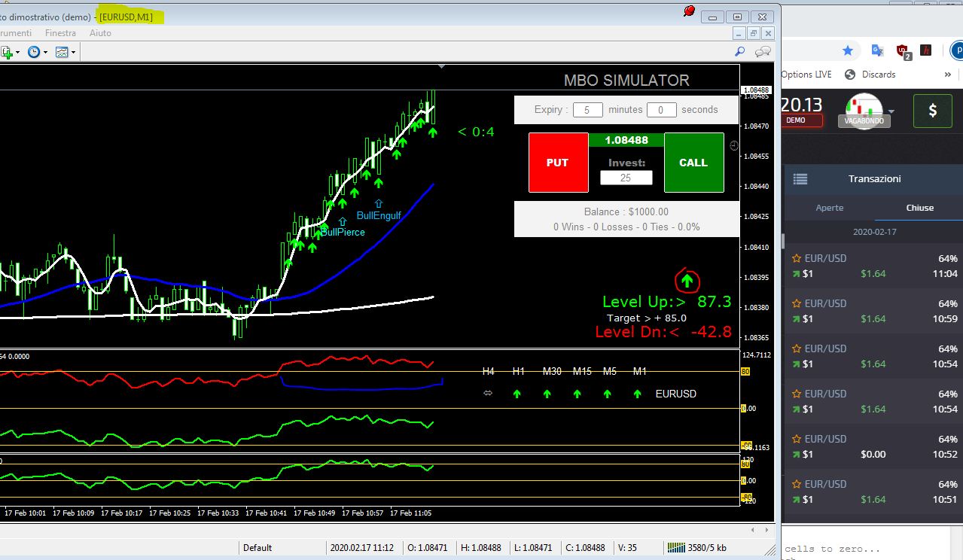The image size is (963, 560).
Task: Click the BullPierce pattern label
Action: [343, 232]
